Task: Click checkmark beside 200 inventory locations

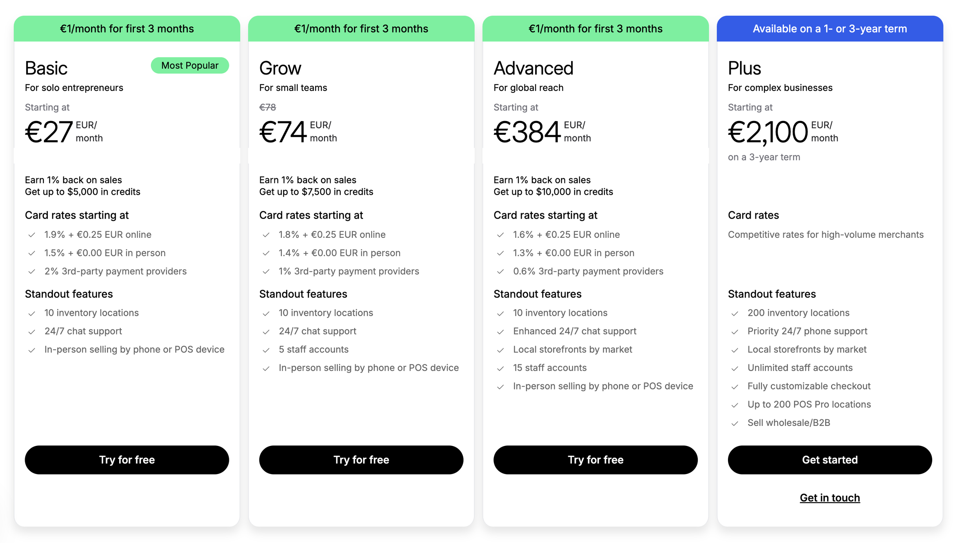Action: (735, 313)
